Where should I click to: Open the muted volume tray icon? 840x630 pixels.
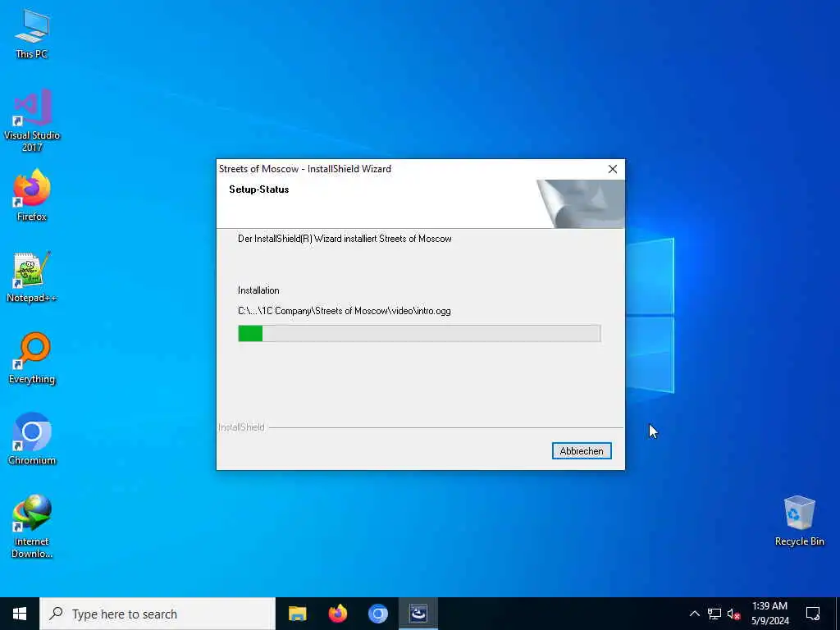[x=734, y=614]
